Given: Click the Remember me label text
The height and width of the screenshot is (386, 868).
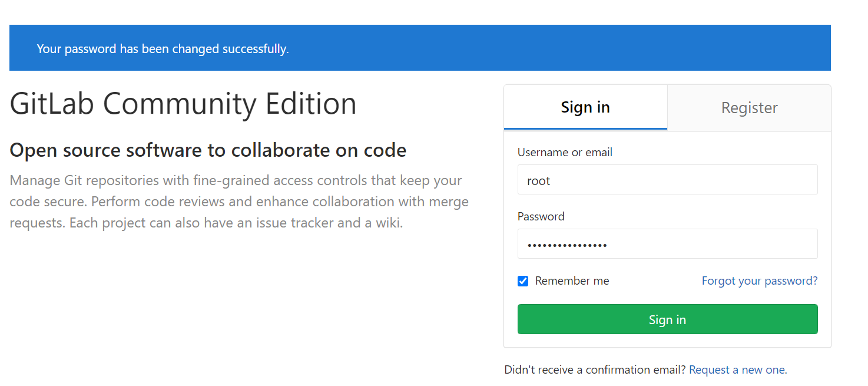Looking at the screenshot, I should (572, 281).
